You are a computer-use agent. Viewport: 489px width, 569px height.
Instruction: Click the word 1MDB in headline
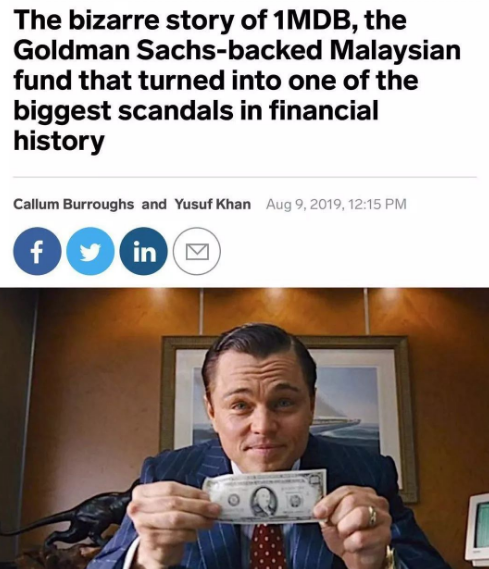pyautogui.click(x=309, y=20)
